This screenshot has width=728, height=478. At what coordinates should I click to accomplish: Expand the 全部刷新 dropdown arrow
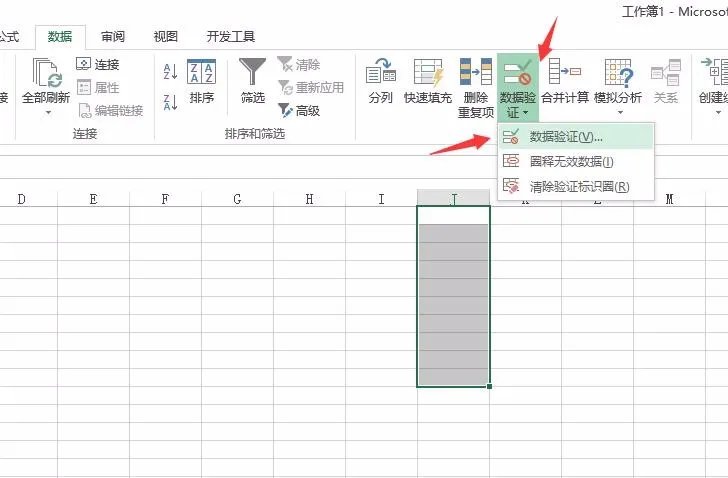pos(48,113)
